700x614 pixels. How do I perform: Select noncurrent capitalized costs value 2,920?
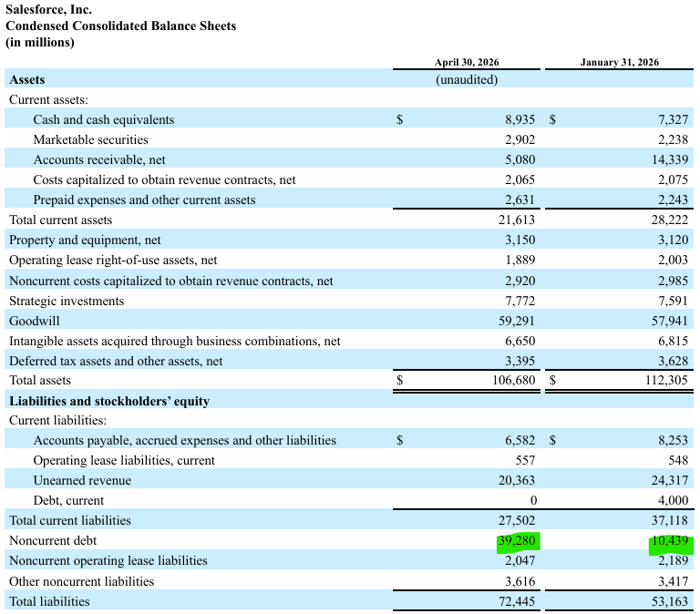[520, 281]
